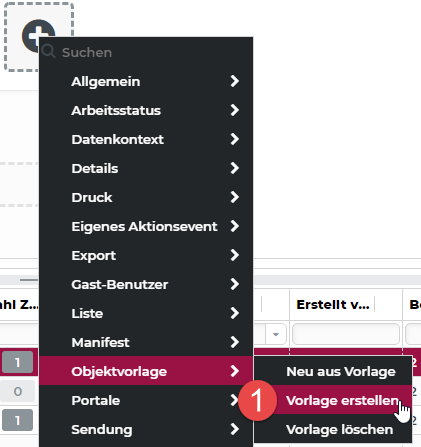Click the Export chevron icon
421x447 pixels.
[235, 255]
